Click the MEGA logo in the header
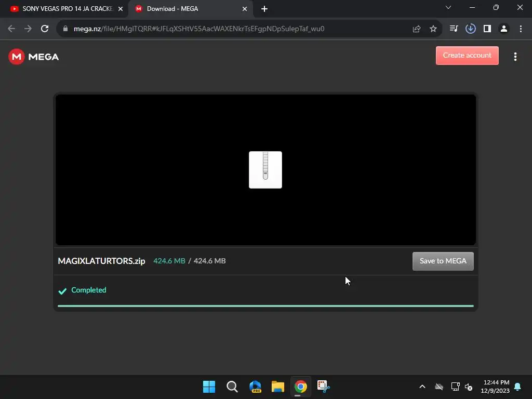Viewport: 532px width, 399px height. click(34, 57)
